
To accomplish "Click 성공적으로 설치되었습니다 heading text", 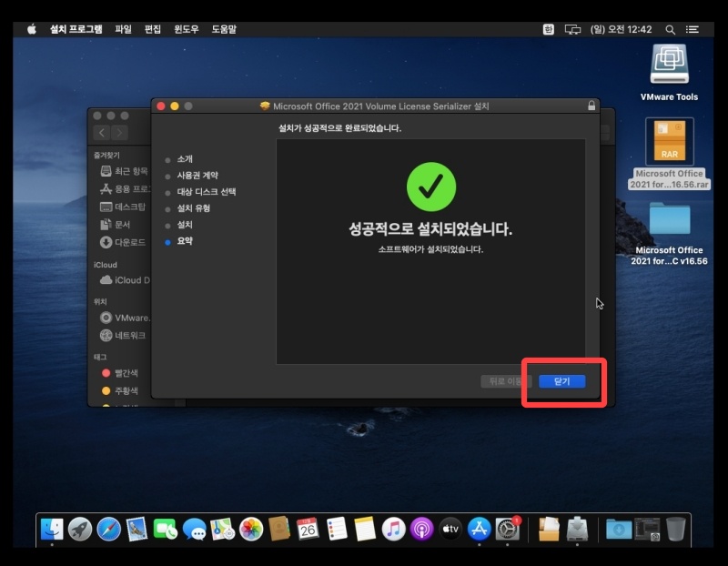I will pyautogui.click(x=430, y=228).
